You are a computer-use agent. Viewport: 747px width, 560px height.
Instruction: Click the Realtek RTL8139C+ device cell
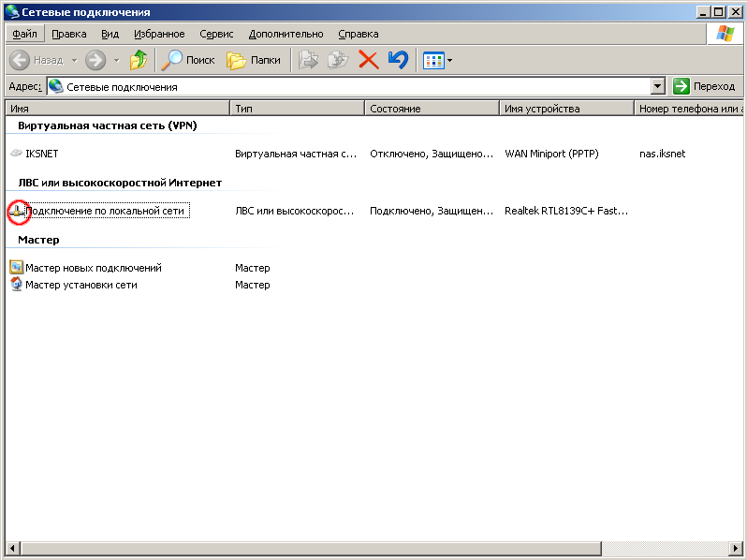566,211
